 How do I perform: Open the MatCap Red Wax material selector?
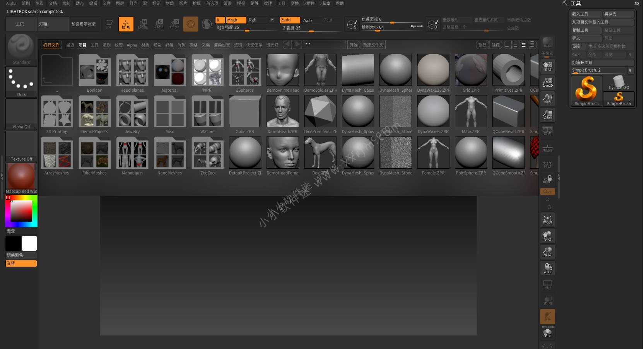click(x=21, y=178)
